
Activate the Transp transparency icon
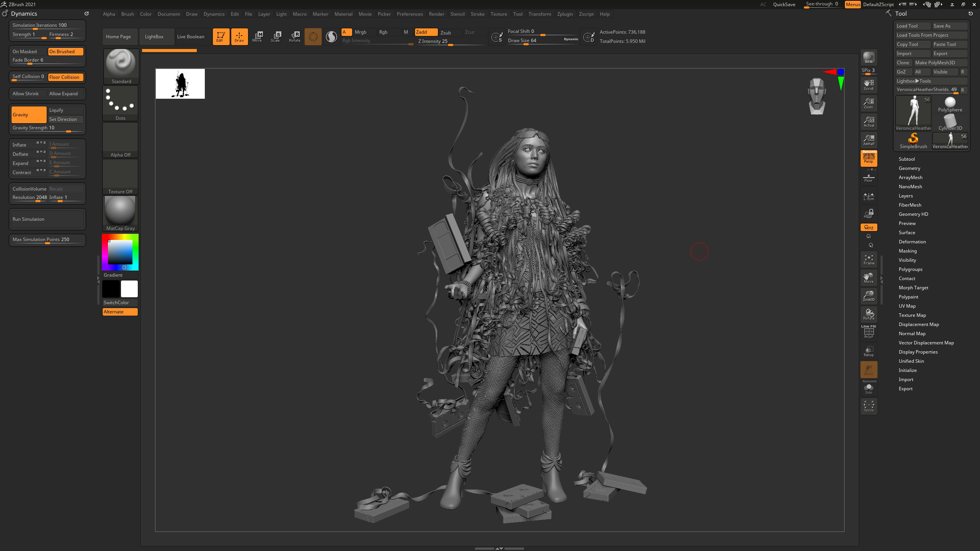869,351
